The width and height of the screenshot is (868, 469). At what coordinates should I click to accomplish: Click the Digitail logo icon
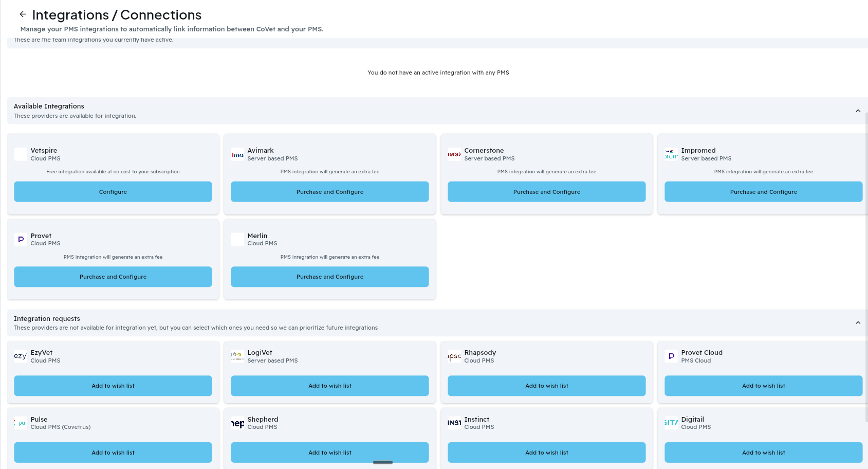[671, 423]
